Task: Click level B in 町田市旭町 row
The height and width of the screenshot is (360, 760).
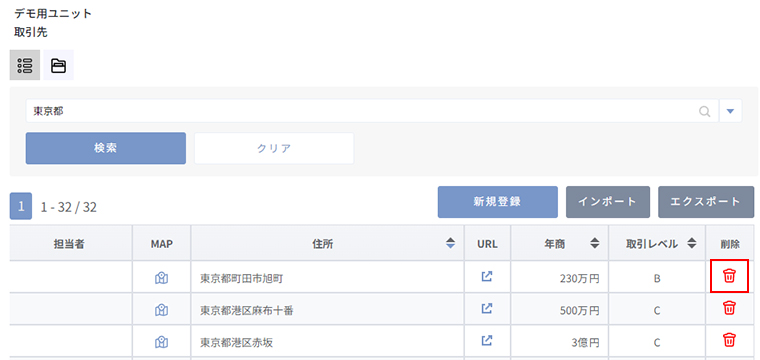Action: pos(657,279)
